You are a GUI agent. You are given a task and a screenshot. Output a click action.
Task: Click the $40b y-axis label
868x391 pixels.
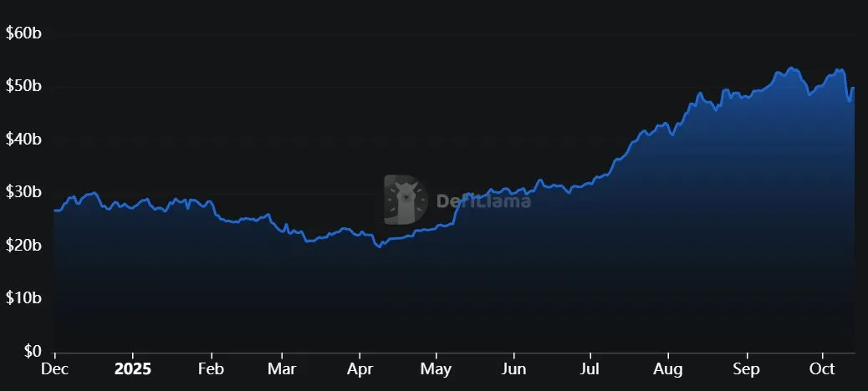23,140
